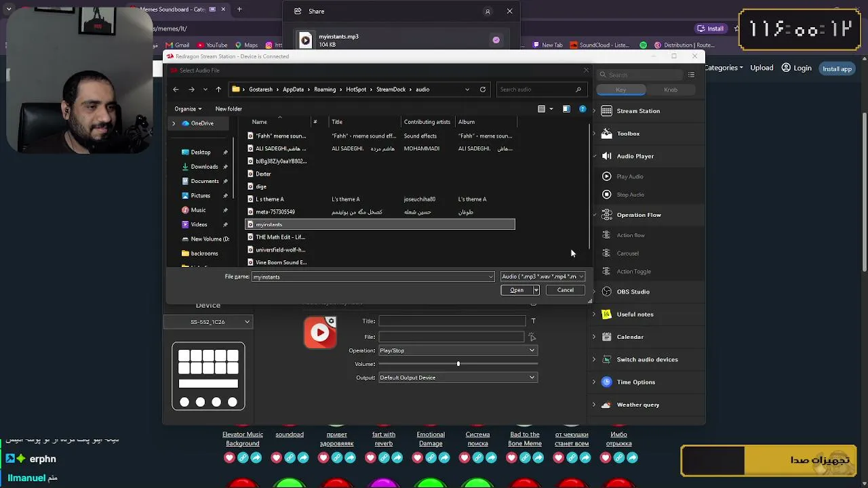The height and width of the screenshot is (488, 868).
Task: Click the Search audio field in dialog
Action: (x=540, y=89)
